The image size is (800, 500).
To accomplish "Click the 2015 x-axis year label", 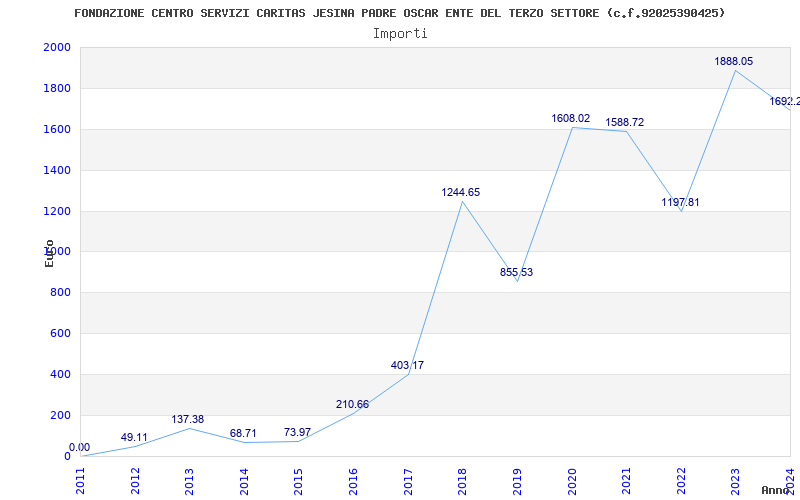I will tap(299, 482).
